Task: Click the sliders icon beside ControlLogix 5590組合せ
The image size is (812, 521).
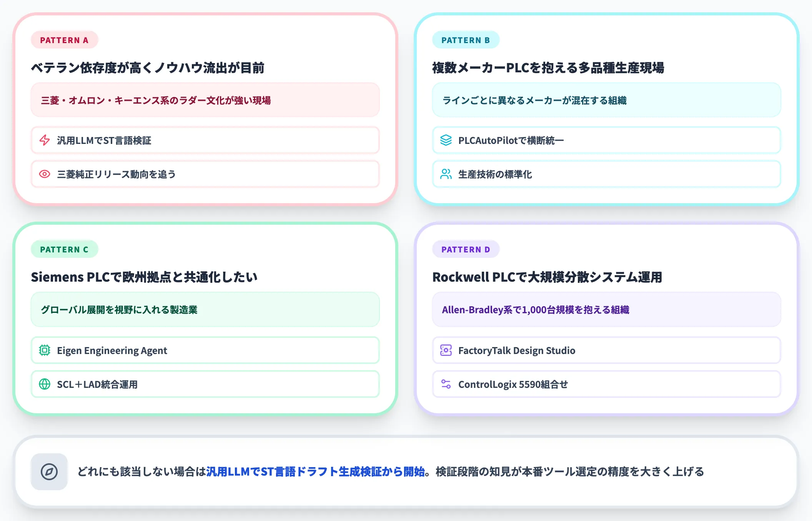Action: pyautogui.click(x=446, y=384)
